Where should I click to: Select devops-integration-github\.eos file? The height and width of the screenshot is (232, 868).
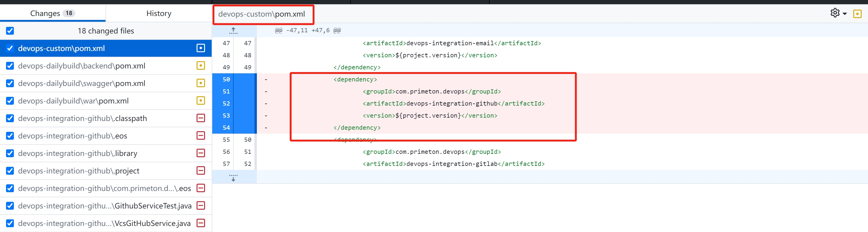click(x=106, y=136)
